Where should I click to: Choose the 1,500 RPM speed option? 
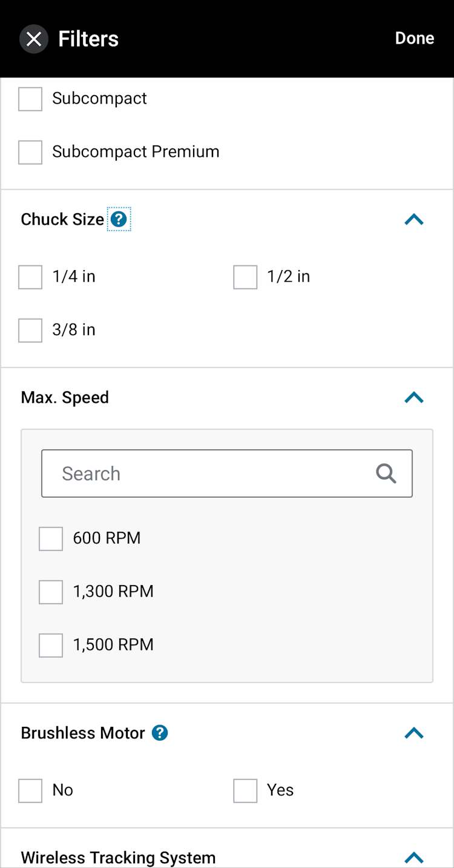(x=51, y=645)
